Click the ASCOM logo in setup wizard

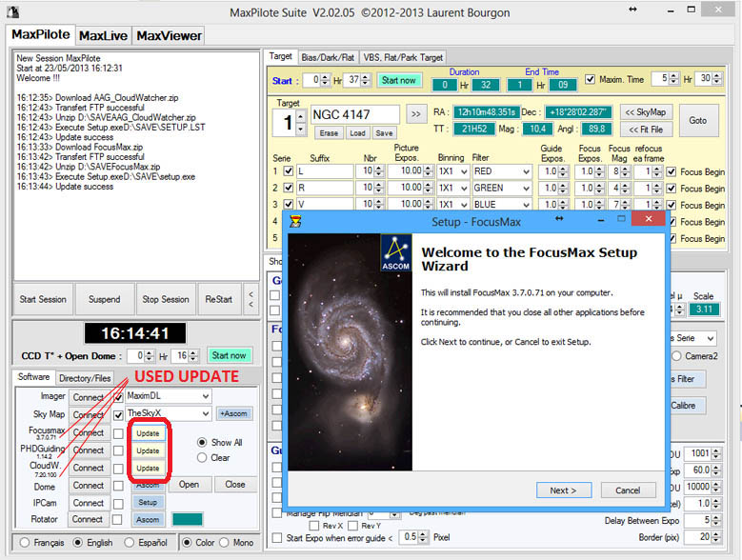pyautogui.click(x=396, y=253)
